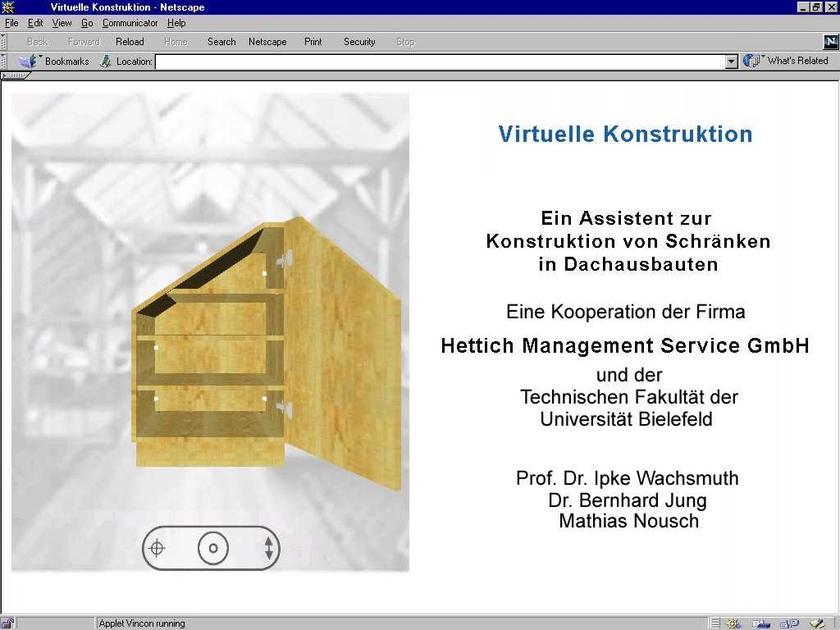This screenshot has height=630, width=840.
Task: Click the 'Hettich Management Service GmbH' text
Action: (x=625, y=345)
